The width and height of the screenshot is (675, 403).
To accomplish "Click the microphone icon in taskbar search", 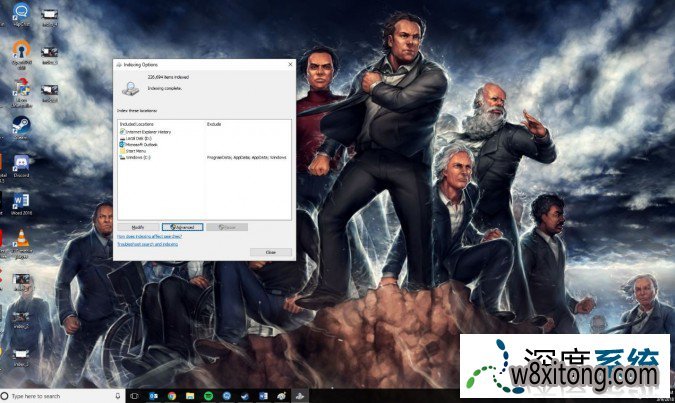I will [119, 396].
